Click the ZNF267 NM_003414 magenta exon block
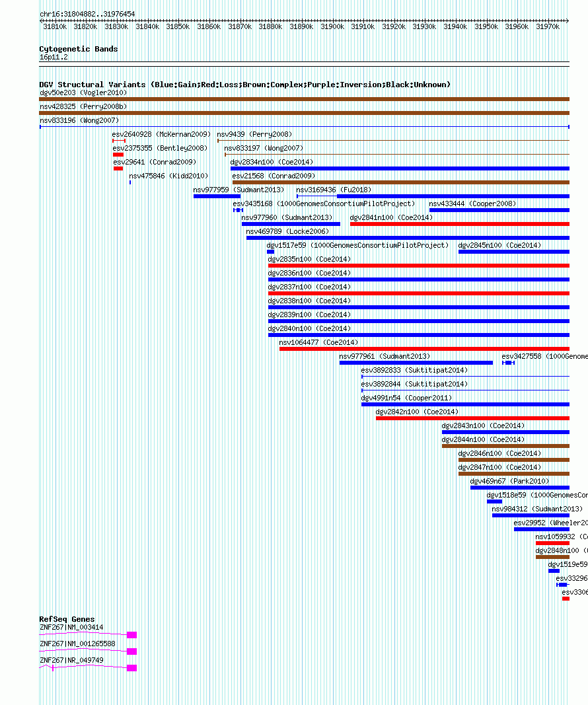 (131, 635)
